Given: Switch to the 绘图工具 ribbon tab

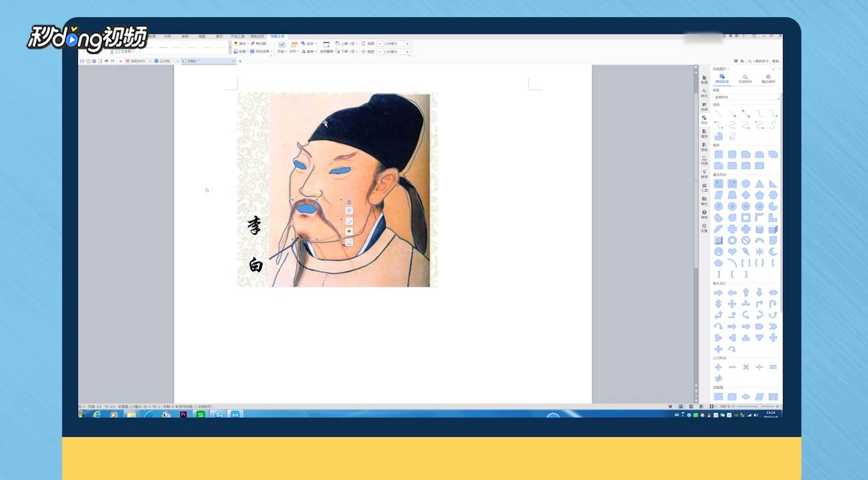Looking at the screenshot, I should (x=277, y=36).
